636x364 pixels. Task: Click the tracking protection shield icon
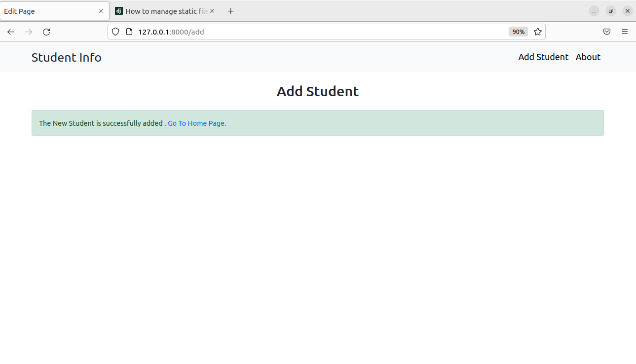115,31
